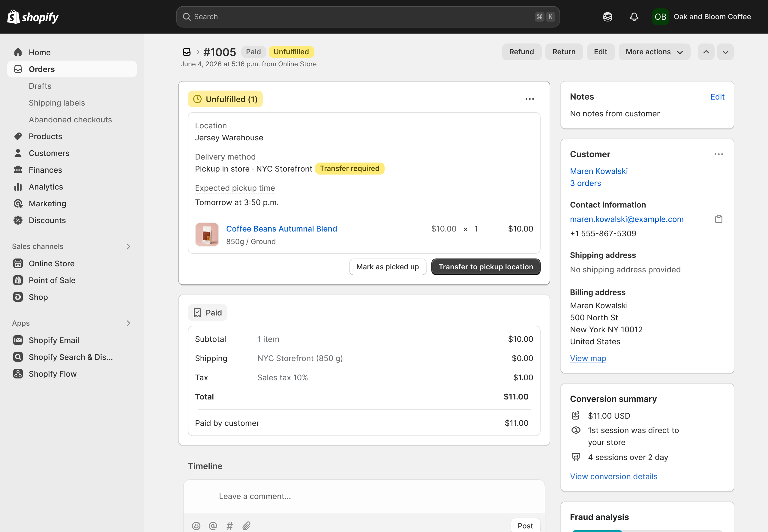Click the Shopify Flow app icon
The image size is (768, 532).
coord(18,374)
